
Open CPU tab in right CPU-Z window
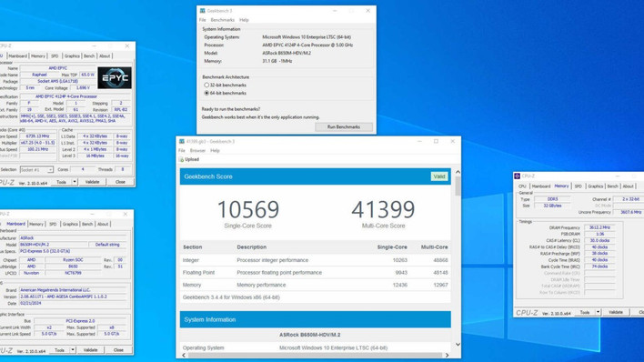click(x=522, y=186)
